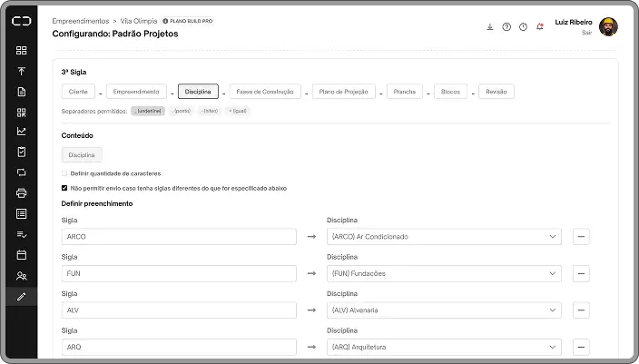
Task: Uncheck 'Não permitir envio' checkbox
Action: 64,188
